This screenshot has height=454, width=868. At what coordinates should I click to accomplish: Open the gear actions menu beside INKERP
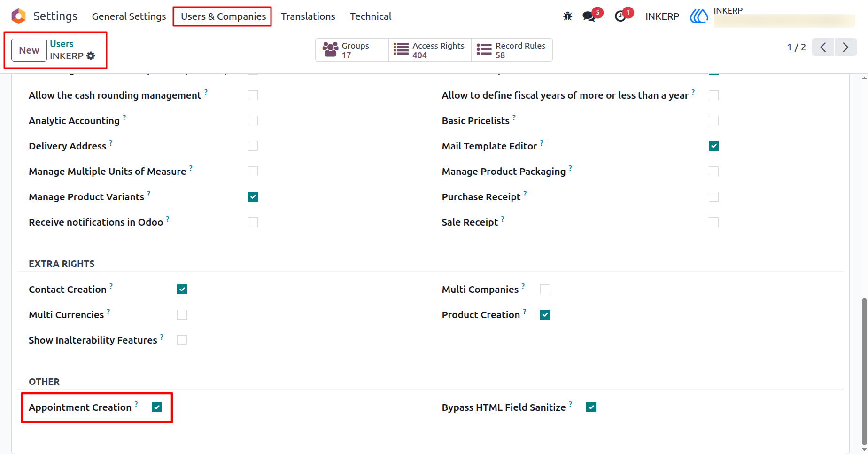pyautogui.click(x=91, y=56)
